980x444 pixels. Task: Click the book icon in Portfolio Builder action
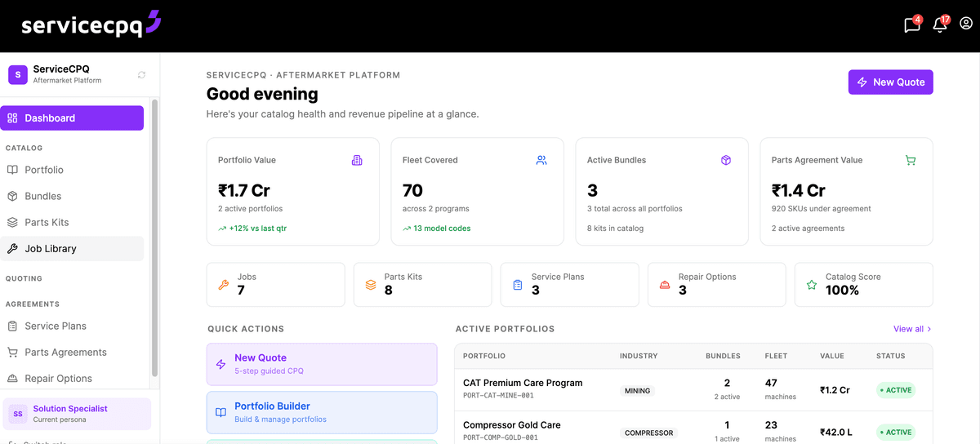click(220, 412)
